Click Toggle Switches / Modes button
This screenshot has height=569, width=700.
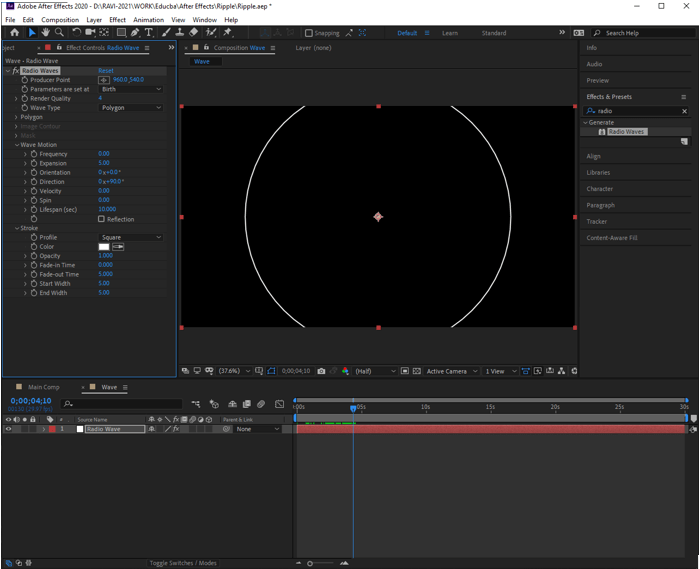pyautogui.click(x=183, y=563)
